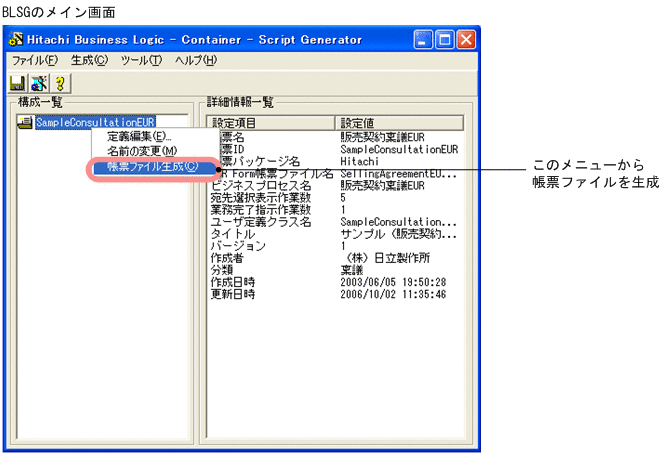Choose 帳票ファイル生成(C) from context menu
Screen dimensions: 663x457
pyautogui.click(x=153, y=167)
